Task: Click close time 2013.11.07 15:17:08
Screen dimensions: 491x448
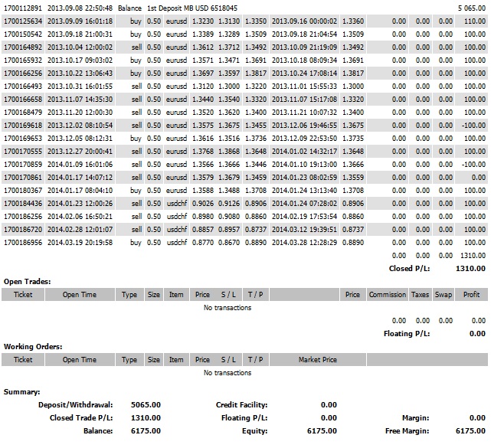Action: [x=304, y=100]
